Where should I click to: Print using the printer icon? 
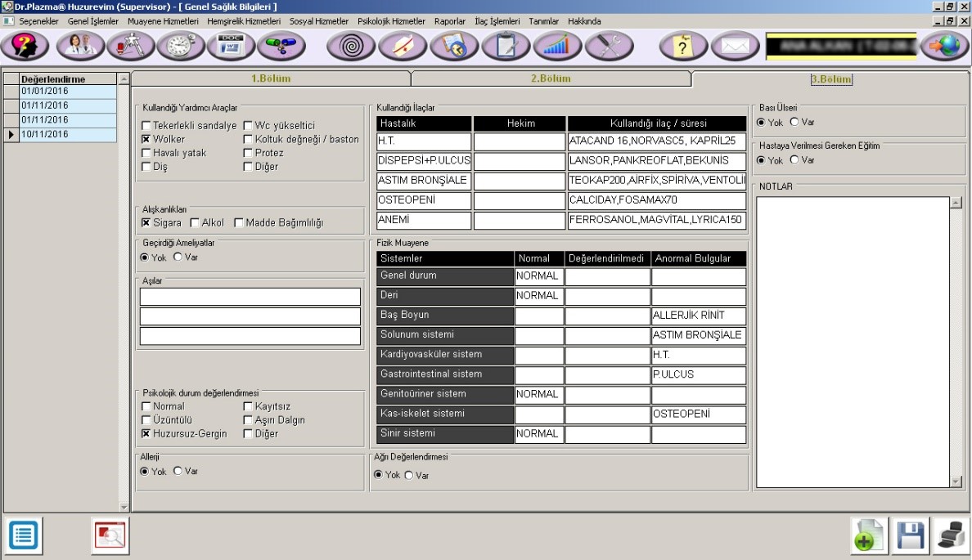951,535
